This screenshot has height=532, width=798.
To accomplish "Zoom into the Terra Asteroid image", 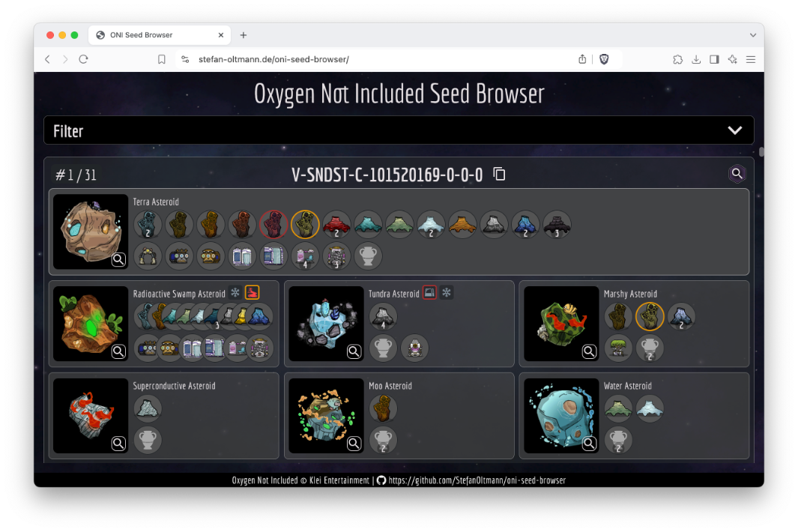I will [118, 260].
